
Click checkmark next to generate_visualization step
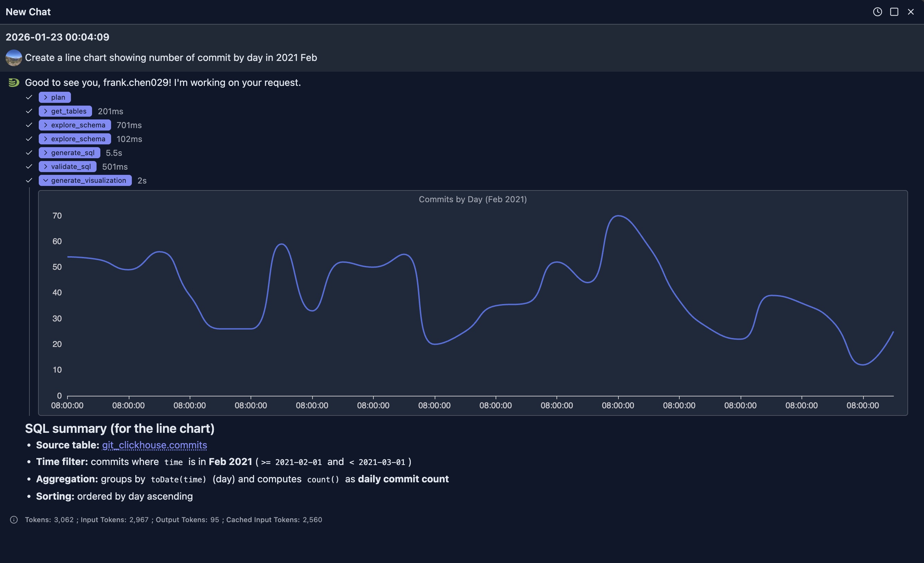click(29, 180)
